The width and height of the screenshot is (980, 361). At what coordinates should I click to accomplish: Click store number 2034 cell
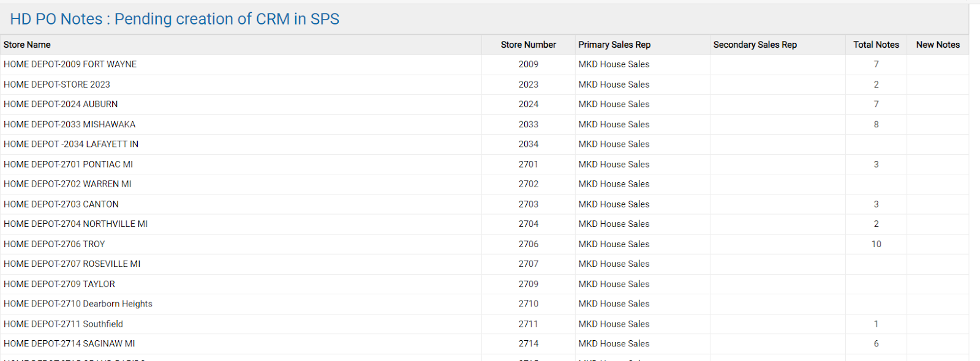(x=528, y=144)
